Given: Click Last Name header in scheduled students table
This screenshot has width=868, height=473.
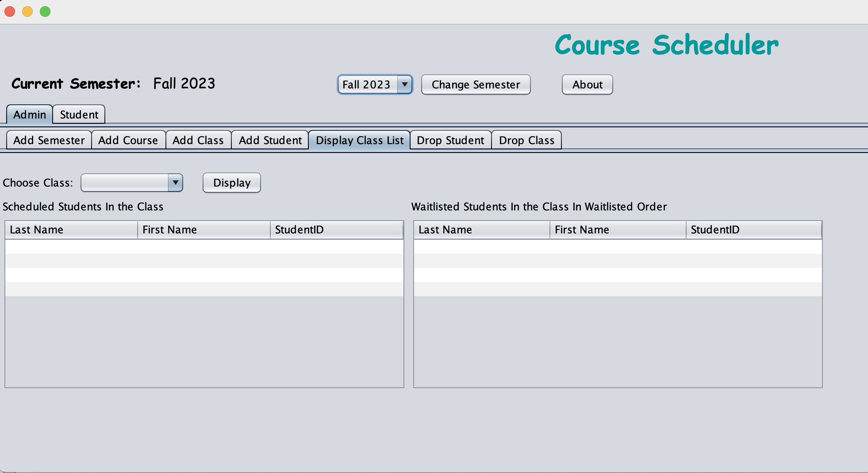Looking at the screenshot, I should tap(71, 230).
